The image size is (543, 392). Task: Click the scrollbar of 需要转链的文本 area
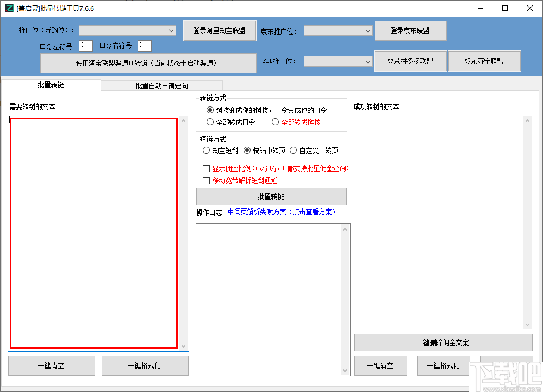(x=184, y=233)
